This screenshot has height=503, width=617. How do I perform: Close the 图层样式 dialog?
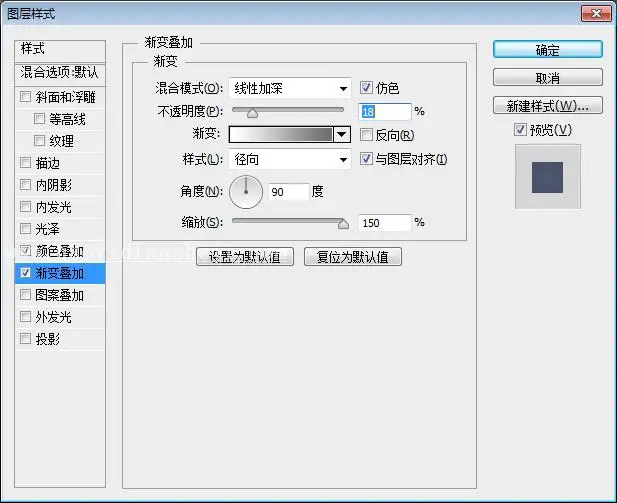tap(596, 14)
